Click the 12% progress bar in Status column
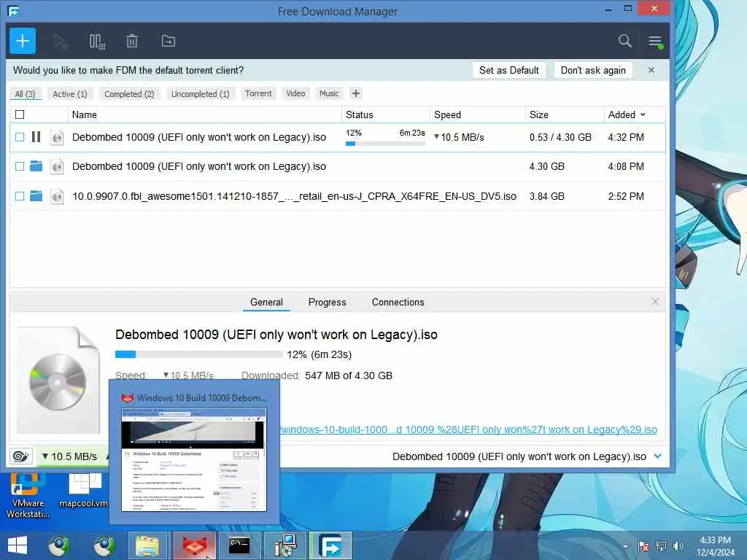 (x=385, y=144)
